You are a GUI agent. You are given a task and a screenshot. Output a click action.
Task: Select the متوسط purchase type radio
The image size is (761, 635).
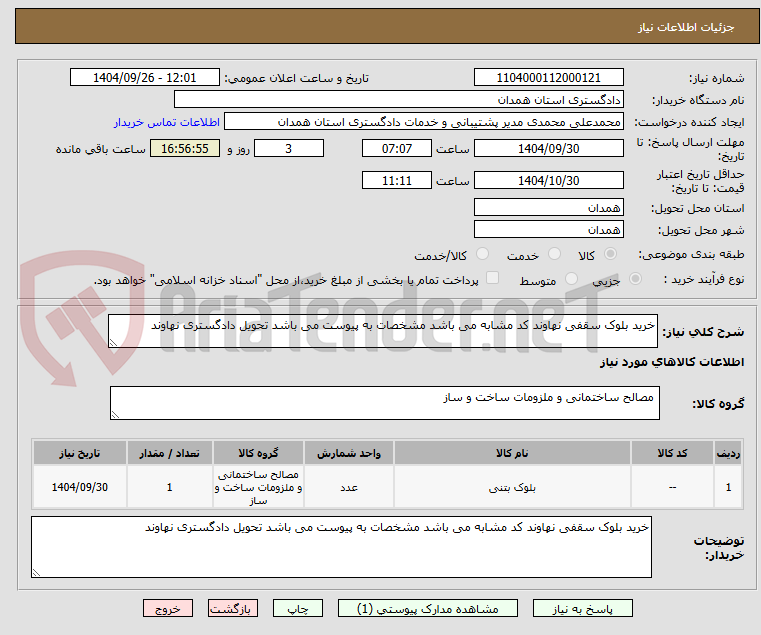click(x=571, y=279)
